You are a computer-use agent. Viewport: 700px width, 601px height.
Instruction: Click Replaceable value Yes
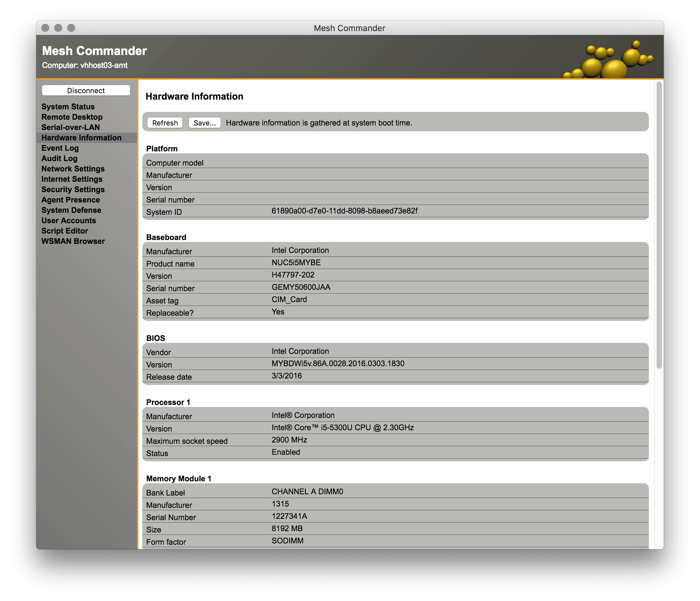(x=278, y=311)
